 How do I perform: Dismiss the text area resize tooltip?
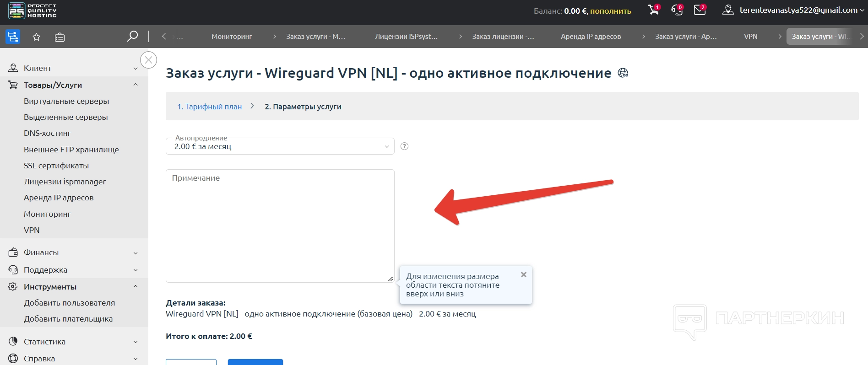coord(524,274)
